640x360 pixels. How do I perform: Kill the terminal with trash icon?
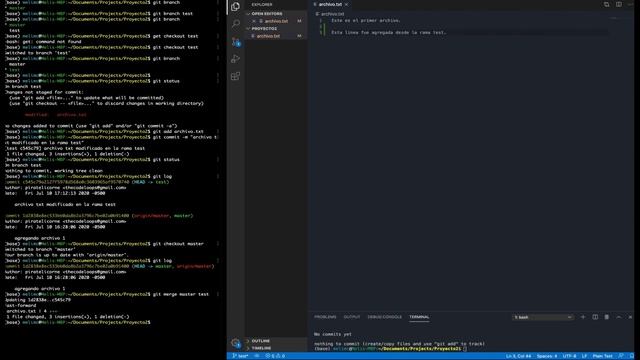[607, 317]
